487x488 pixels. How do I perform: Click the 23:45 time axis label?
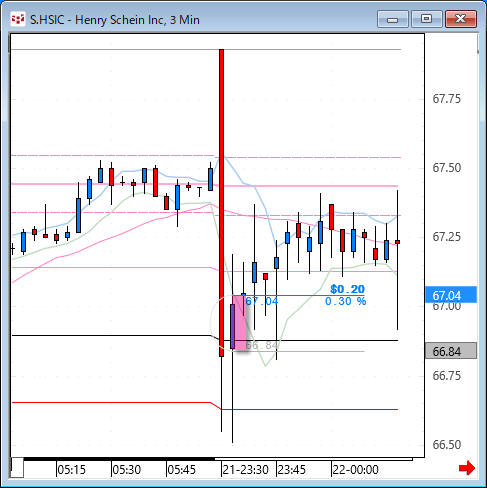[x=292, y=470]
